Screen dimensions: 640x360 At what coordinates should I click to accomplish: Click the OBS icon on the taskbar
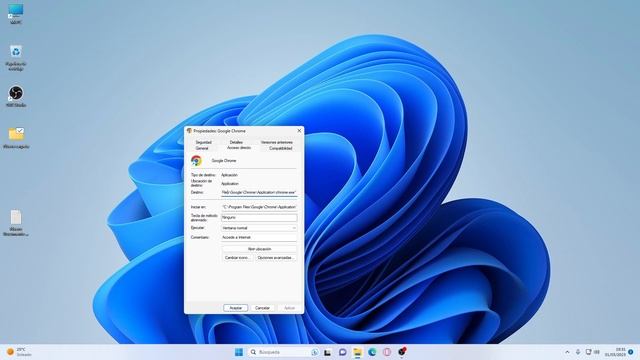point(402,352)
